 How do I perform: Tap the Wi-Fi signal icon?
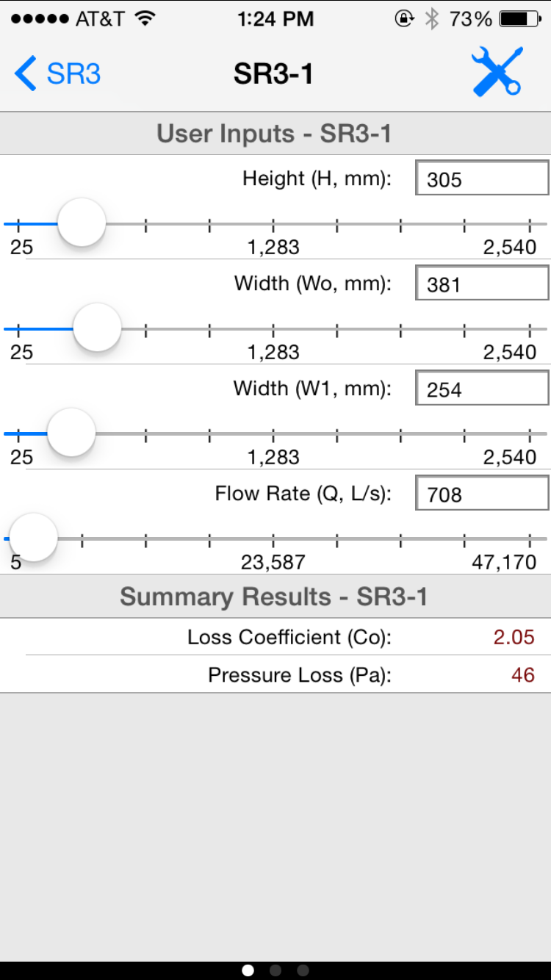pyautogui.click(x=145, y=19)
